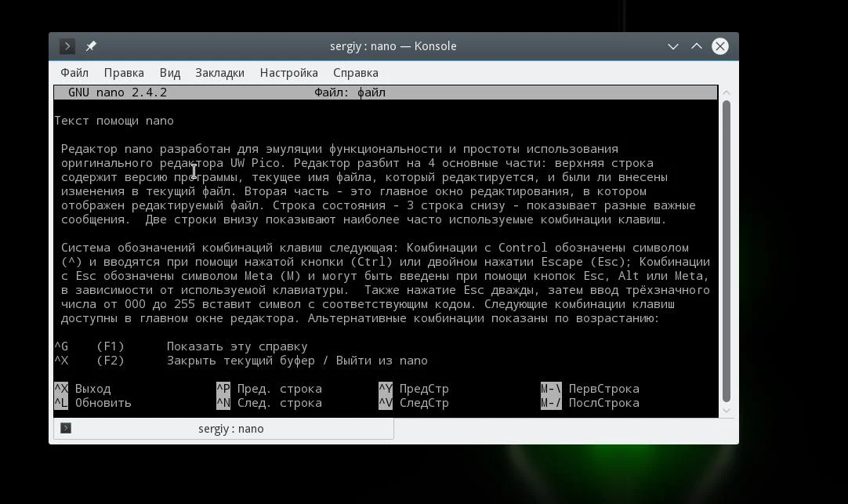Click the word 'UW Pico' in help text
Viewport: 848px width, 504px height.
coord(255,163)
